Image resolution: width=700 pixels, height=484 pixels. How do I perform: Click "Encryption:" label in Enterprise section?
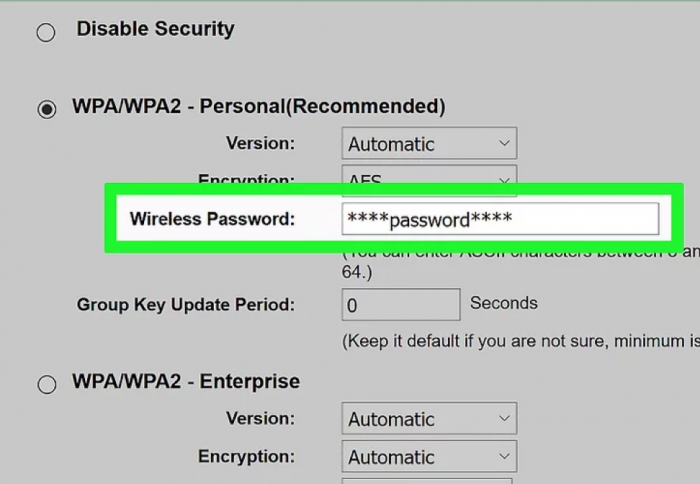[x=246, y=456]
